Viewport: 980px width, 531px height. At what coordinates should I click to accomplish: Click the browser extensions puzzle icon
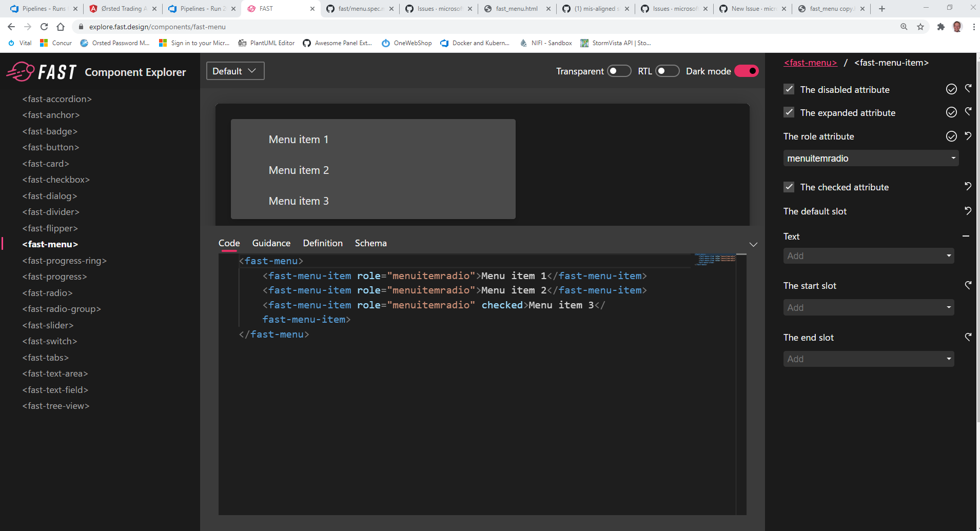[x=941, y=27]
